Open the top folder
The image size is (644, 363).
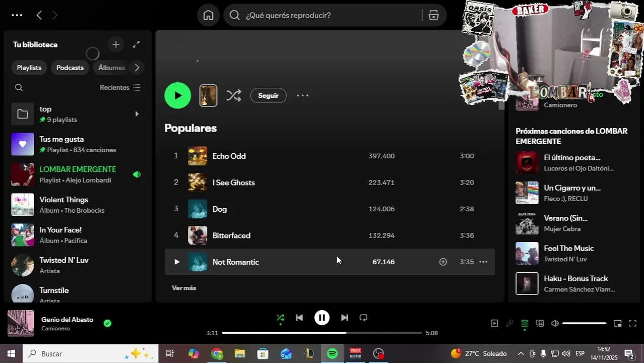78,114
